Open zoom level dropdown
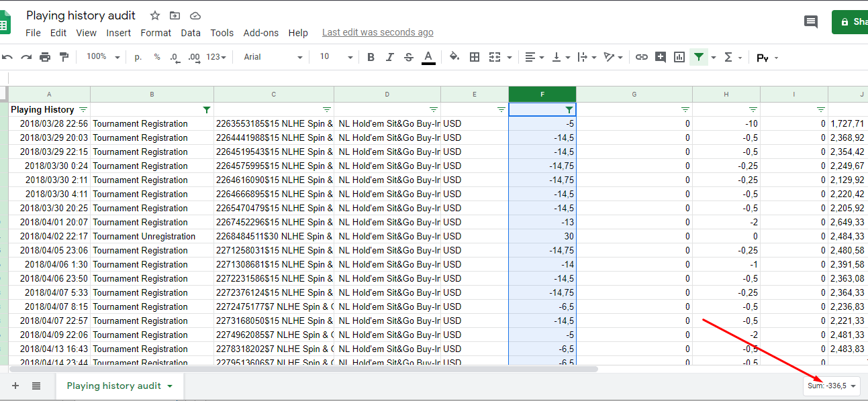This screenshot has height=401, width=868. [103, 57]
